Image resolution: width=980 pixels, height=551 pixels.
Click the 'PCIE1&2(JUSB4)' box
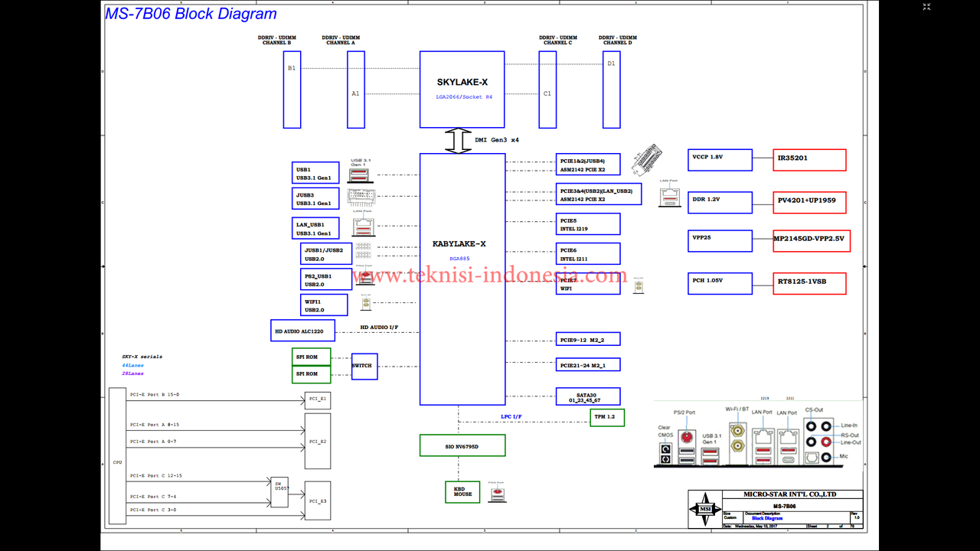(588, 165)
